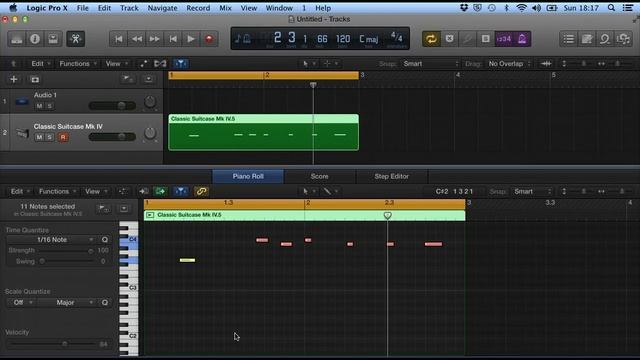Image resolution: width=640 pixels, height=360 pixels.
Task: Open Wi-Fi status menu
Action: 521,8
